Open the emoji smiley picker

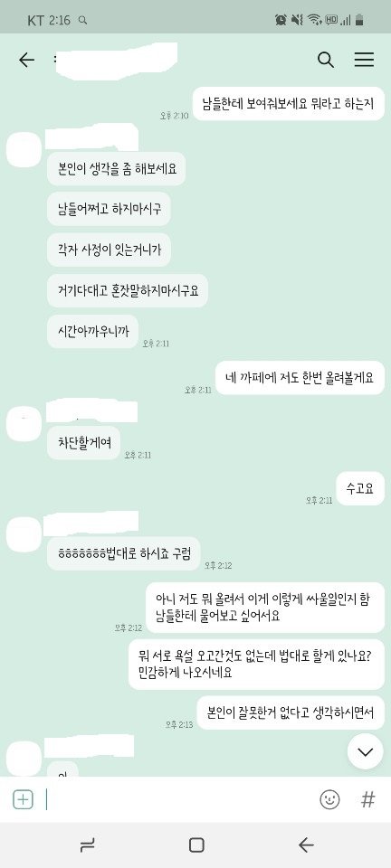pyautogui.click(x=330, y=799)
